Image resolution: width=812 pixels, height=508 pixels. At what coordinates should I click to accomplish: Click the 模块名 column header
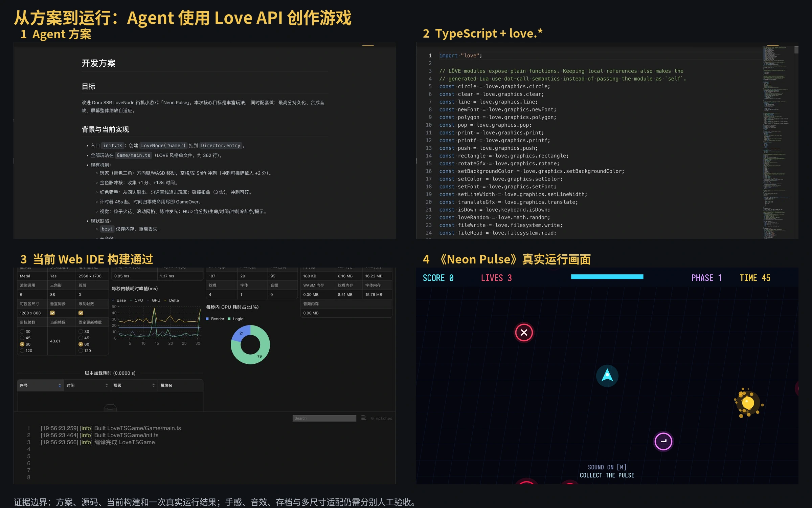tap(180, 385)
